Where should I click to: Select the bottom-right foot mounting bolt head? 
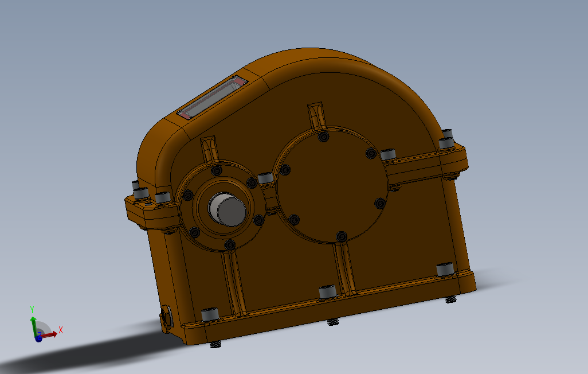click(x=445, y=269)
